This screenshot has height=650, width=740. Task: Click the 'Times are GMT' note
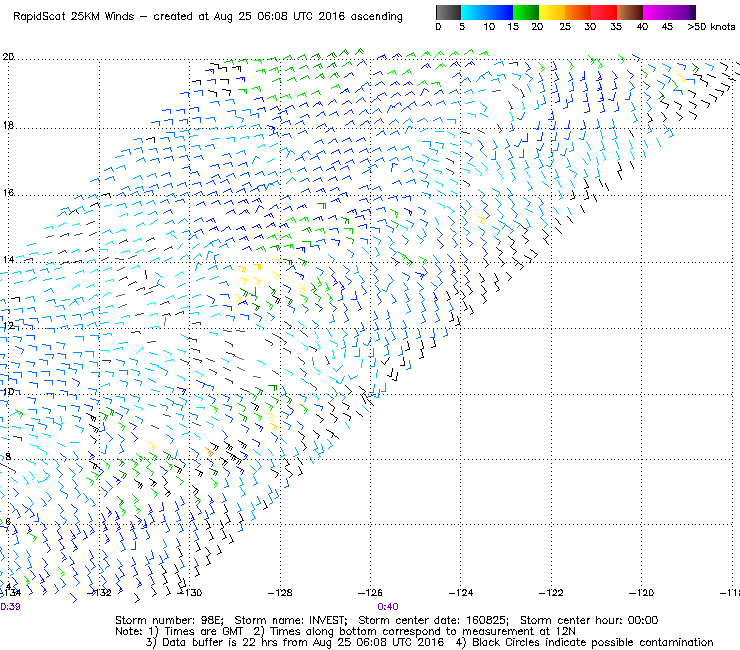(204, 632)
